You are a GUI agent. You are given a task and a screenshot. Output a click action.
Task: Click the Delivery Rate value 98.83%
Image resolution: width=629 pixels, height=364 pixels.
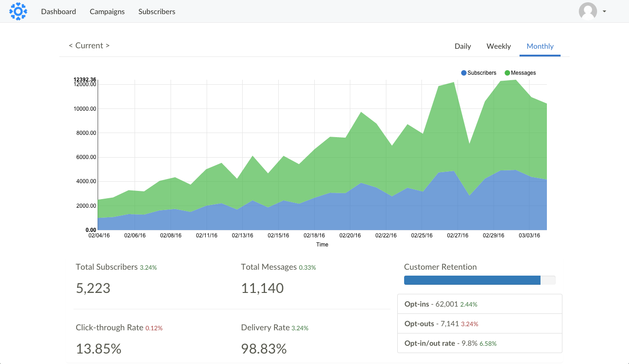coord(264,349)
